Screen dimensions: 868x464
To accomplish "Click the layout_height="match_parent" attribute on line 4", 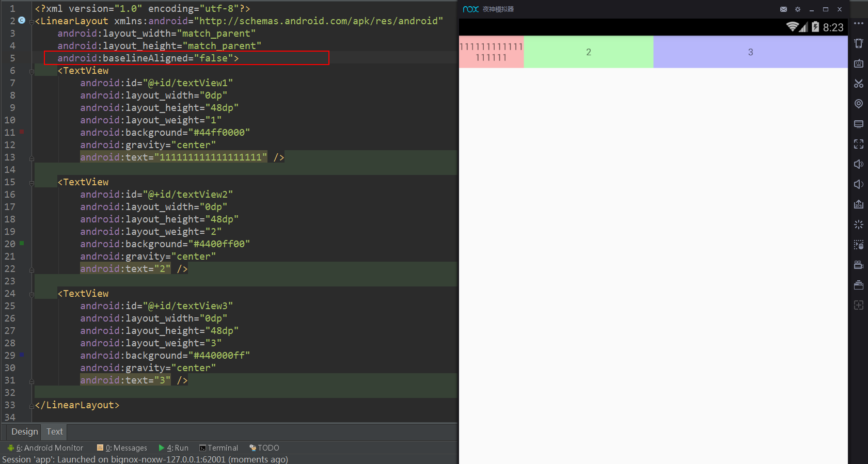I will [x=160, y=45].
